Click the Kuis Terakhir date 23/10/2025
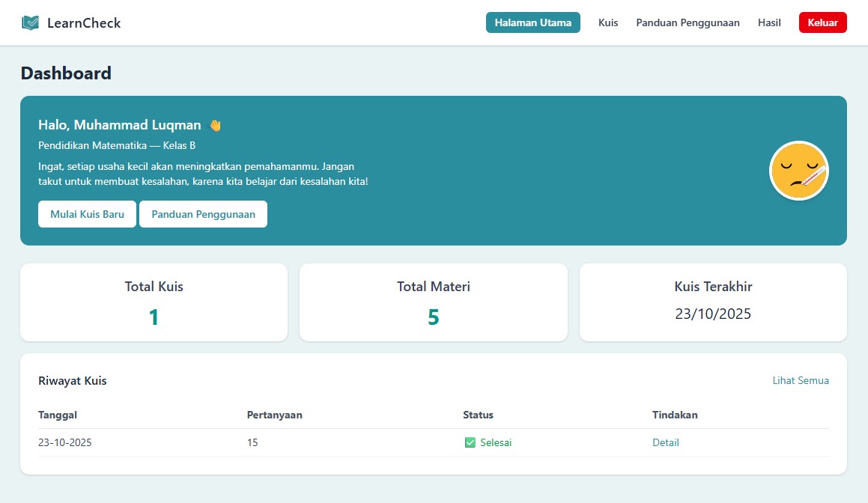Image resolution: width=868 pixels, height=503 pixels. [x=712, y=314]
